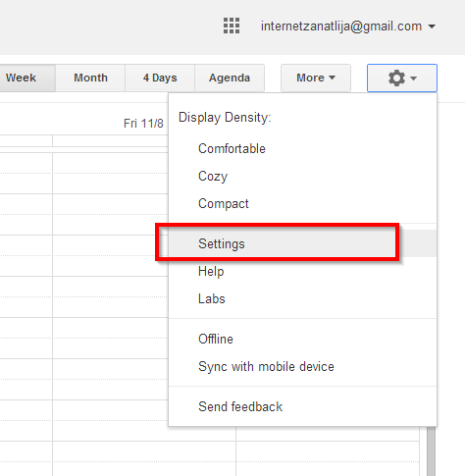Open the Google apps grid icon
The image size is (465, 476).
click(232, 26)
